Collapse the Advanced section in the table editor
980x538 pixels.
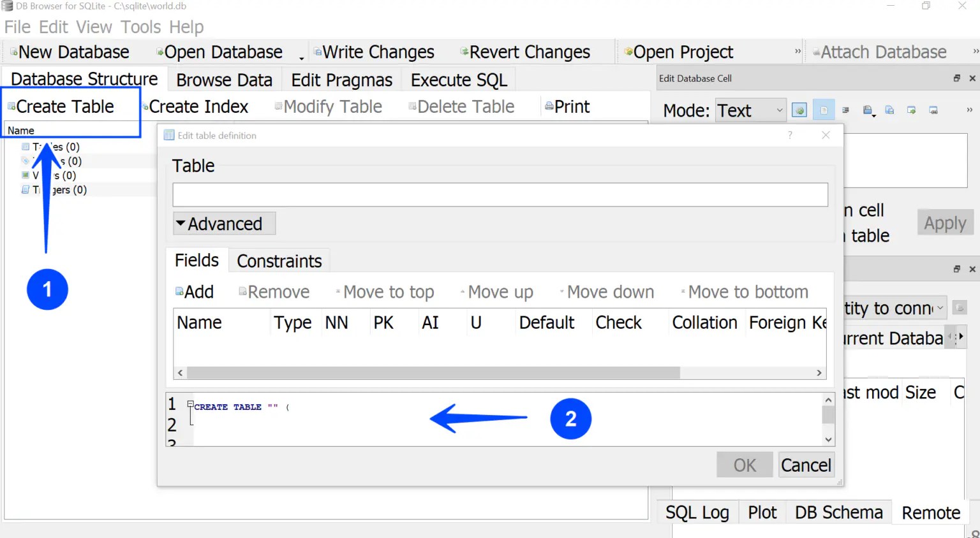click(222, 223)
